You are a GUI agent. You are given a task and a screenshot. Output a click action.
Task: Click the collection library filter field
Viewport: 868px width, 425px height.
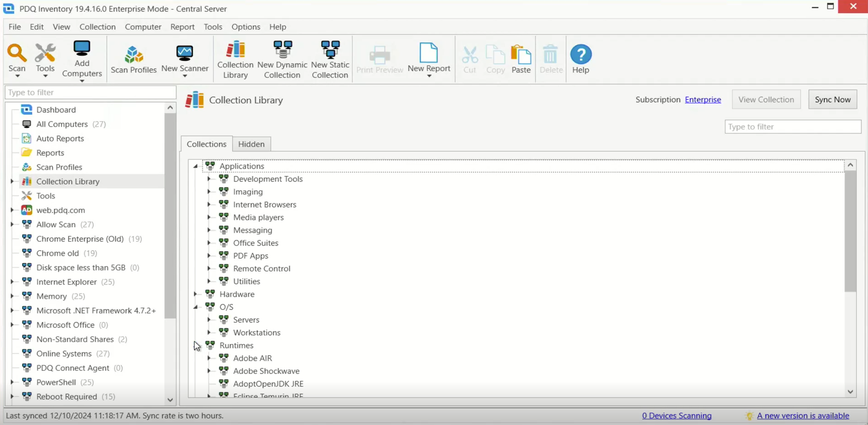(x=793, y=127)
